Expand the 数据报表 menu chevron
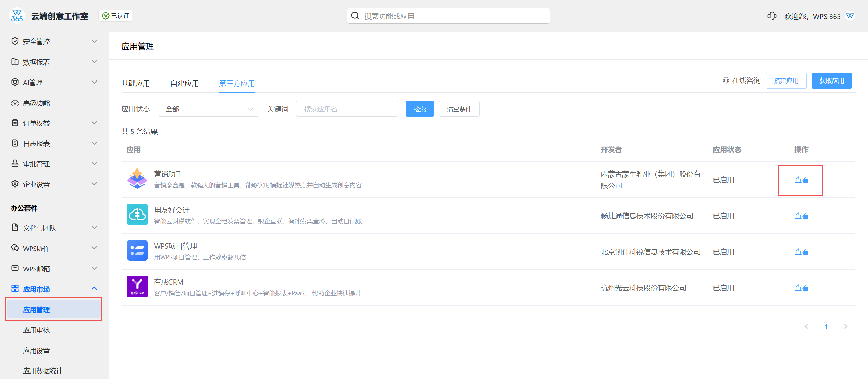The width and height of the screenshot is (868, 379). pos(94,62)
